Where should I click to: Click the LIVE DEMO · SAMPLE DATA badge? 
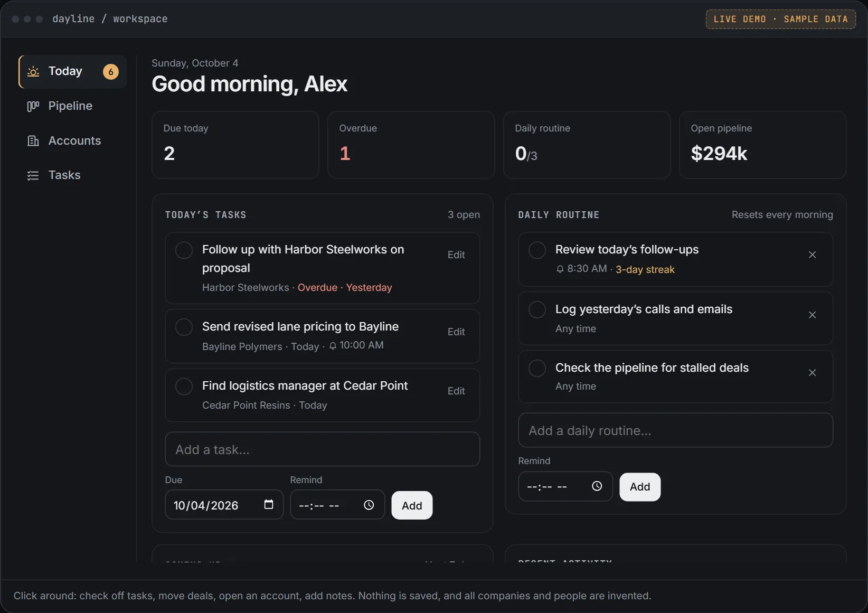coord(781,19)
